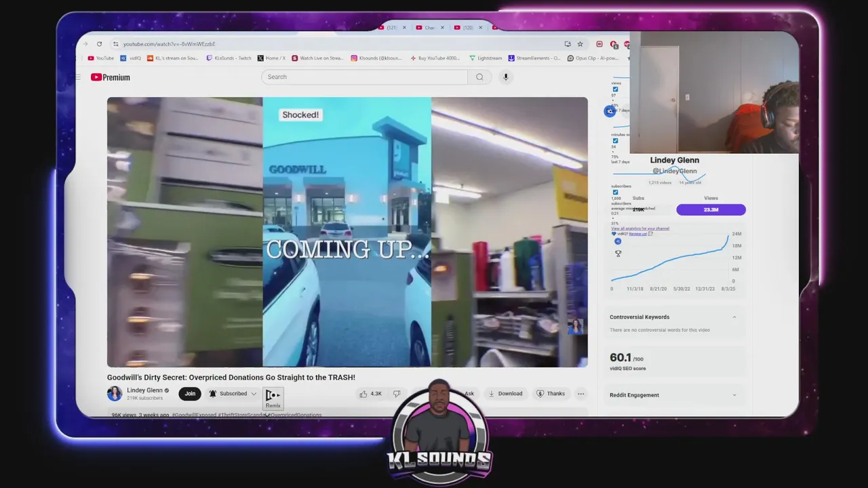Image resolution: width=868 pixels, height=488 pixels.
Task: Open the YouTube hamburger guide menu
Action: (x=79, y=77)
